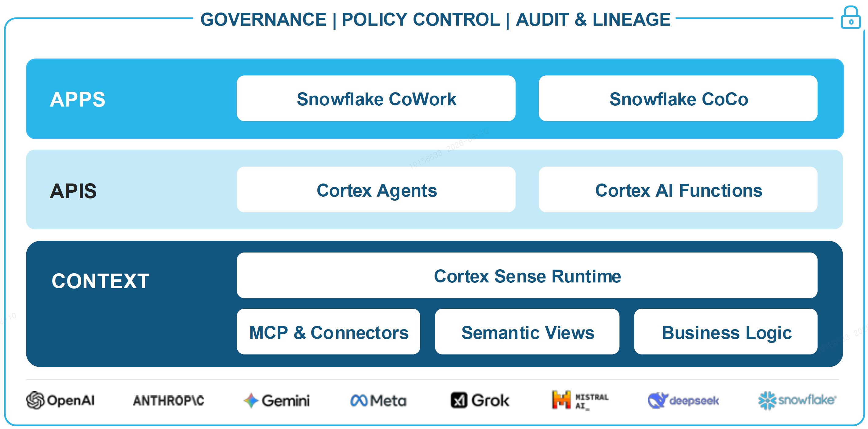This screenshot has height=429, width=868.
Task: Click the DeepSeek logo
Action: (683, 400)
